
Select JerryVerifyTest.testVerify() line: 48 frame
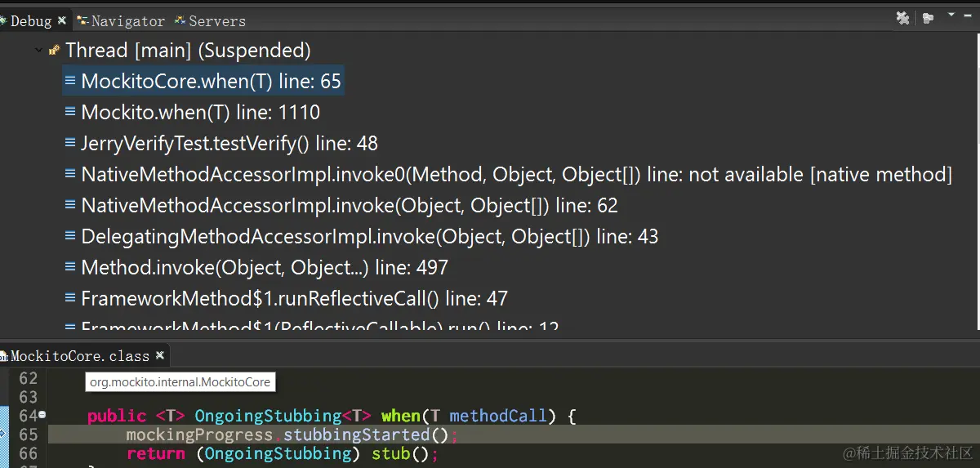pos(220,143)
